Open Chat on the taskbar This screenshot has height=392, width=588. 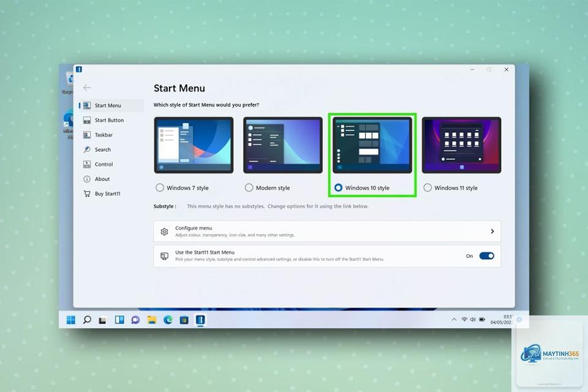(x=135, y=320)
